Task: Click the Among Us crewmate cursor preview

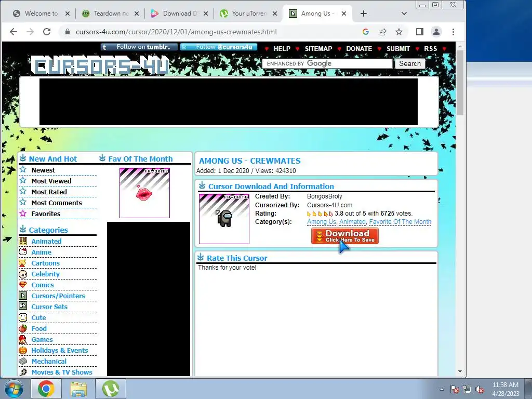Action: pos(224,219)
